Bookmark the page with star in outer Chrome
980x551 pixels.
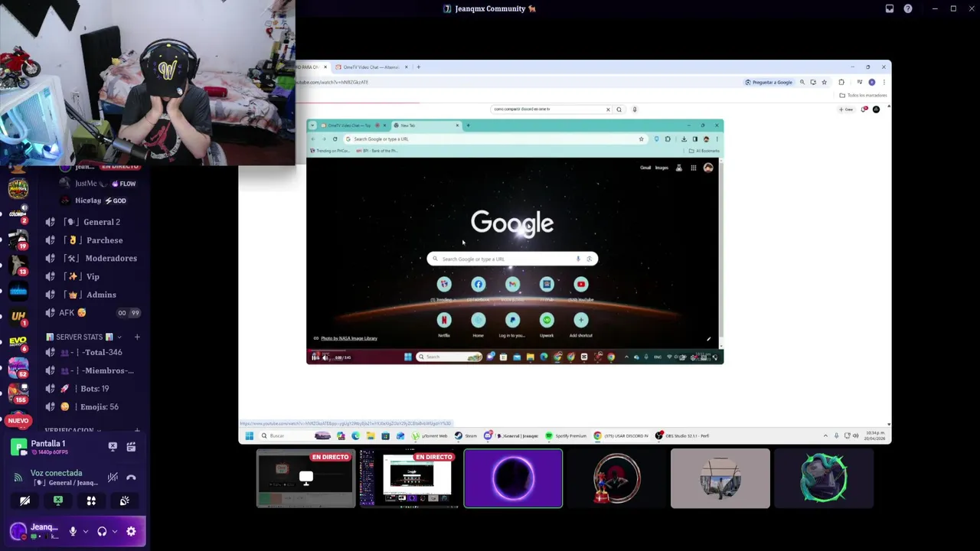click(824, 82)
